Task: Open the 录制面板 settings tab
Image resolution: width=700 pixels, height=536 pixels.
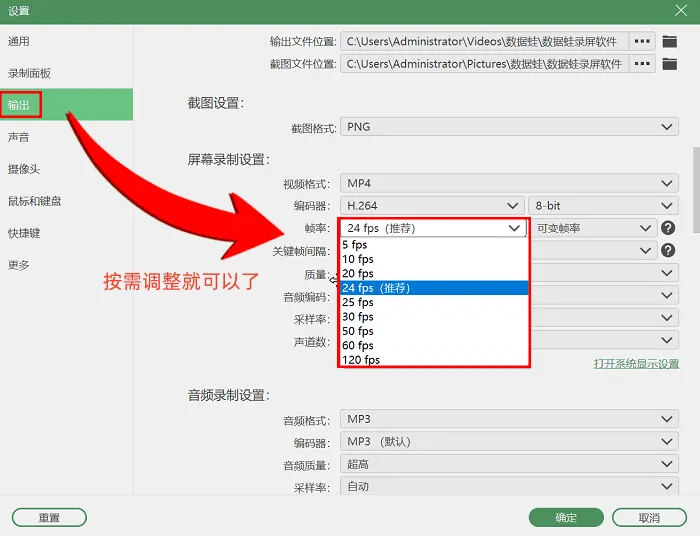Action: 67,73
